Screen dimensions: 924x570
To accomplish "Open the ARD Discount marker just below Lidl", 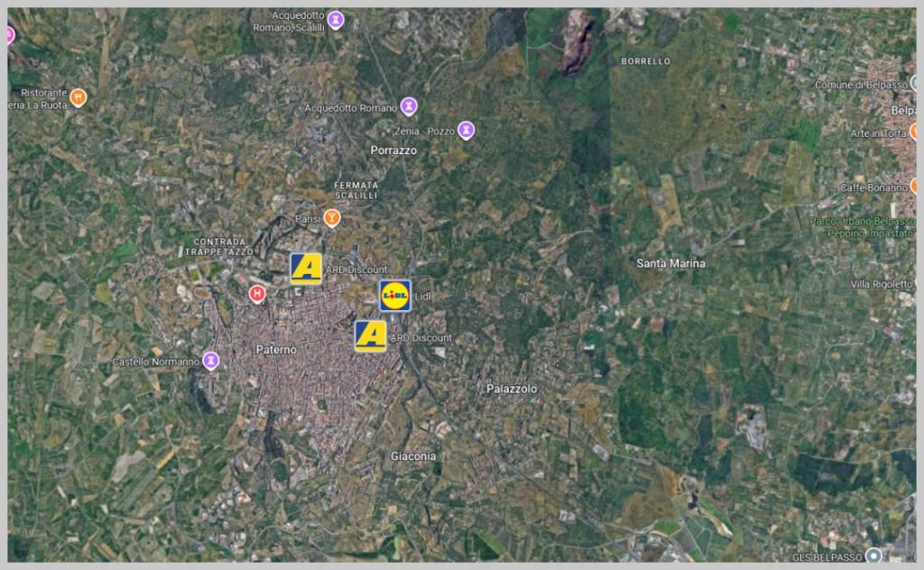I will point(370,336).
